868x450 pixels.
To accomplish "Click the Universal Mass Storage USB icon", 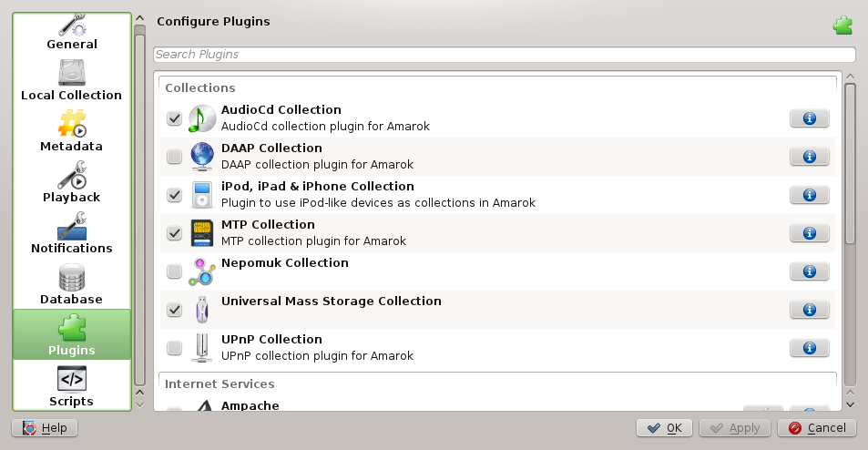I will tap(202, 310).
